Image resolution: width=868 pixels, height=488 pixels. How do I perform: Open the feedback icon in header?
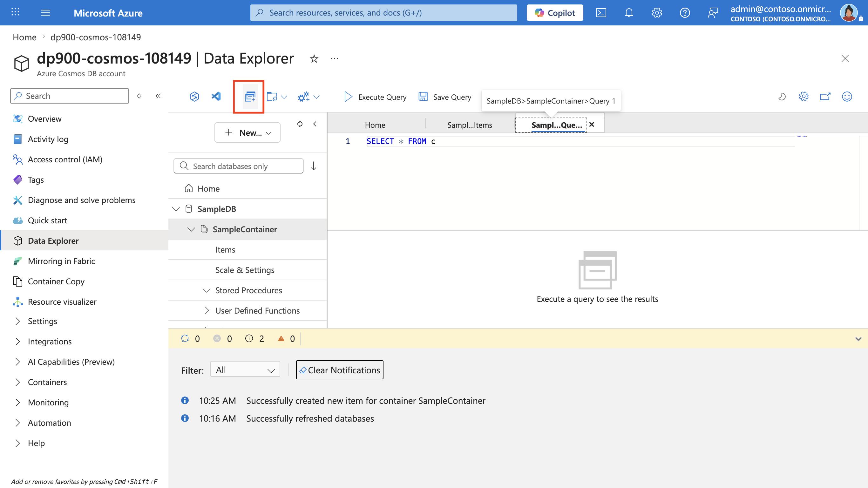click(x=713, y=13)
